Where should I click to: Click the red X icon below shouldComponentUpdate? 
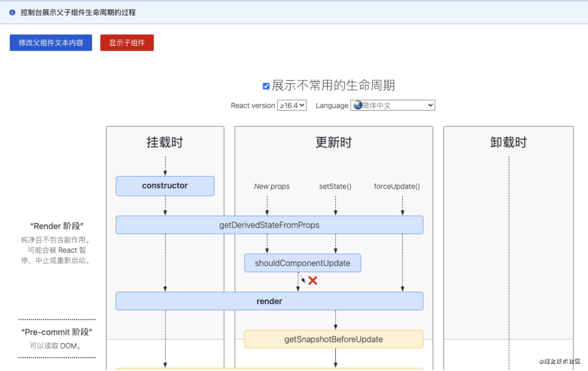(x=313, y=281)
